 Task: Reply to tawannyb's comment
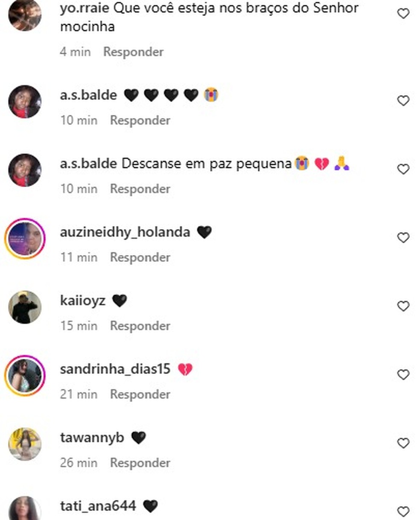[x=140, y=463]
